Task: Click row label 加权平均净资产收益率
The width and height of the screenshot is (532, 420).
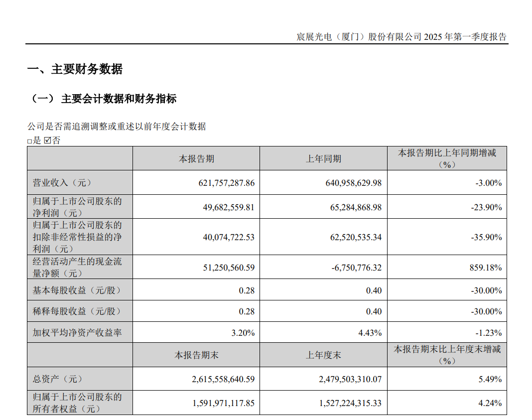Action: point(77,332)
